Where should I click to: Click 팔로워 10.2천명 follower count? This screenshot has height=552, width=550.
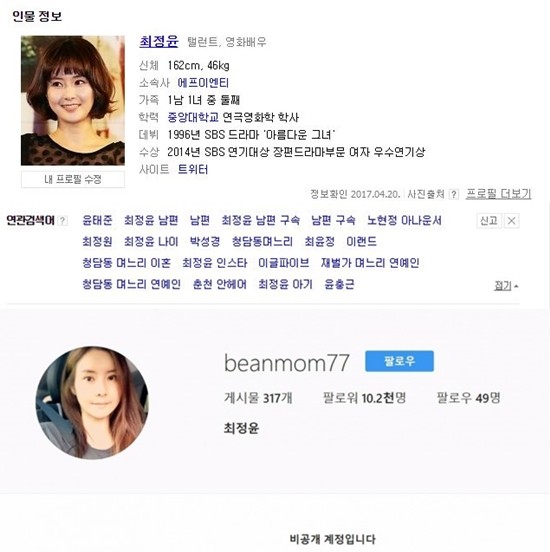point(364,398)
